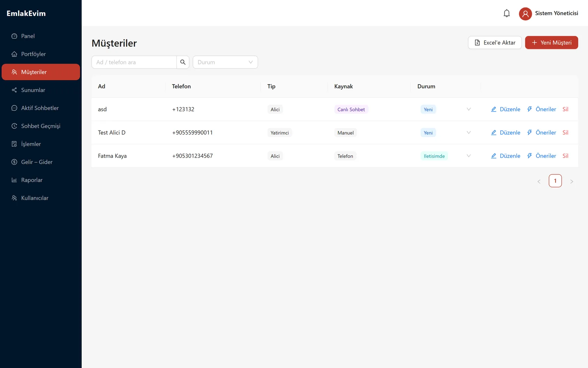Click the Yatirimci type tag
Viewport: 588px width, 368px height.
click(280, 133)
